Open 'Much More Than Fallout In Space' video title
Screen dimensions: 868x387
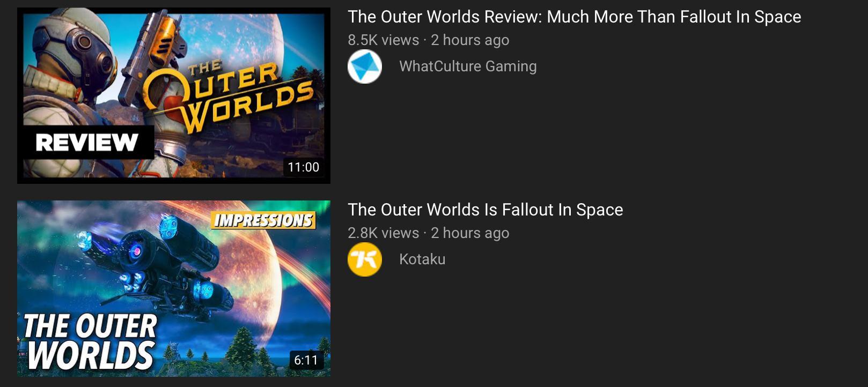(x=575, y=17)
